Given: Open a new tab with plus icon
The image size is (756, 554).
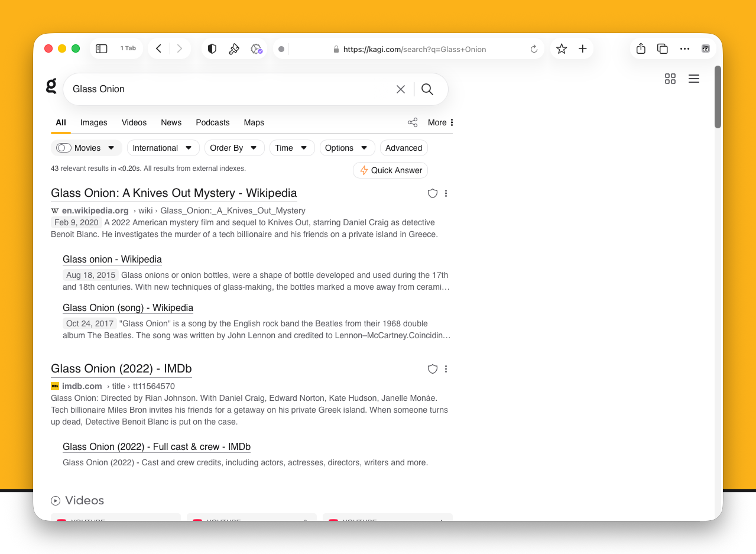Looking at the screenshot, I should [x=583, y=49].
